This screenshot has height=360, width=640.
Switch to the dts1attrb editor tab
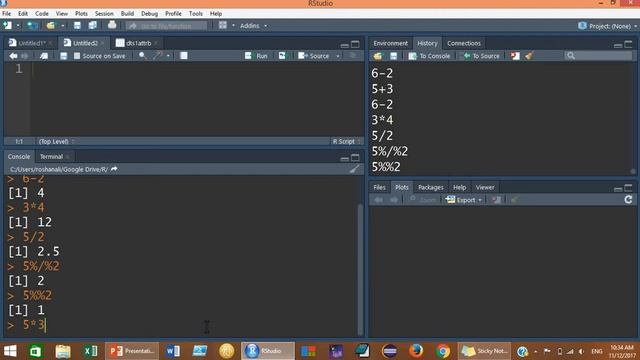tap(138, 43)
